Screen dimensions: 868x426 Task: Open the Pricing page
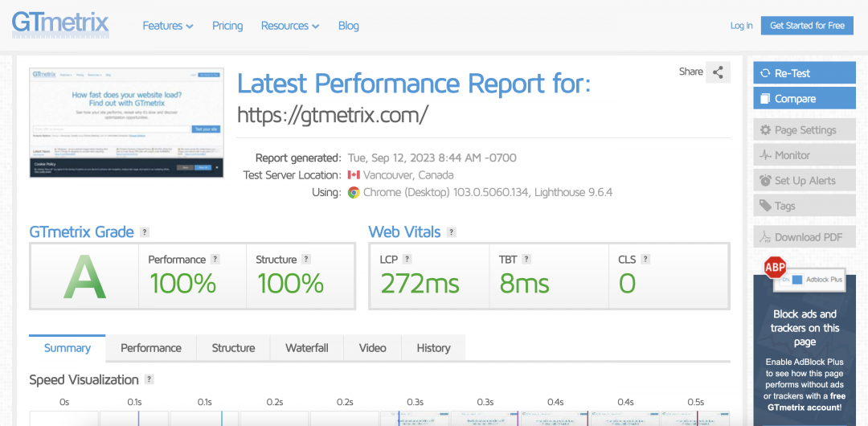227,26
